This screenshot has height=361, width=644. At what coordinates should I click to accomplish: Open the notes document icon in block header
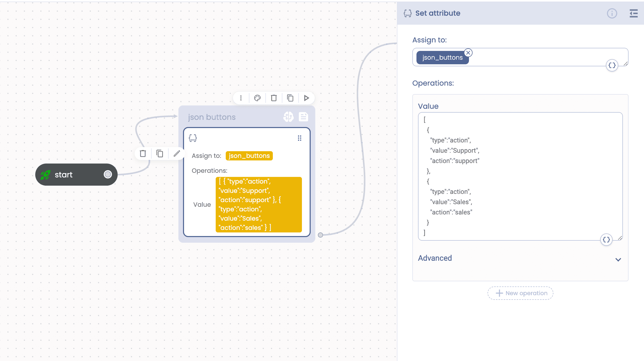coord(303,117)
